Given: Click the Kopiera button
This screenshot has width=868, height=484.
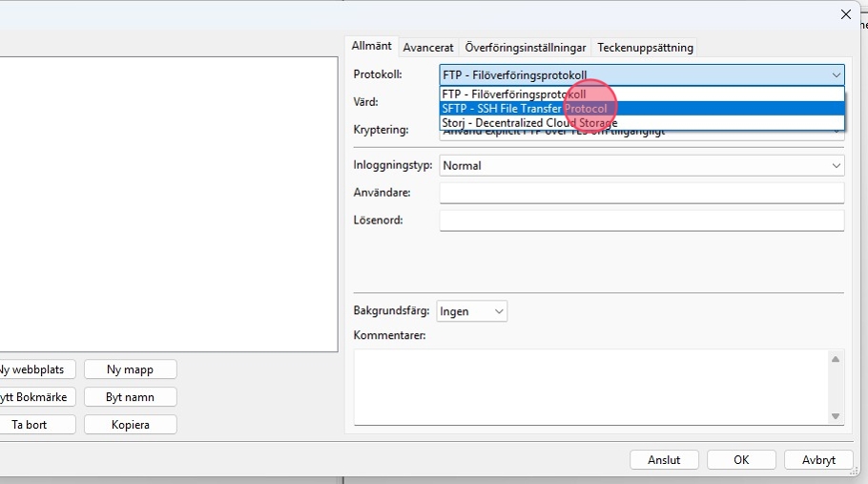Looking at the screenshot, I should [x=130, y=425].
